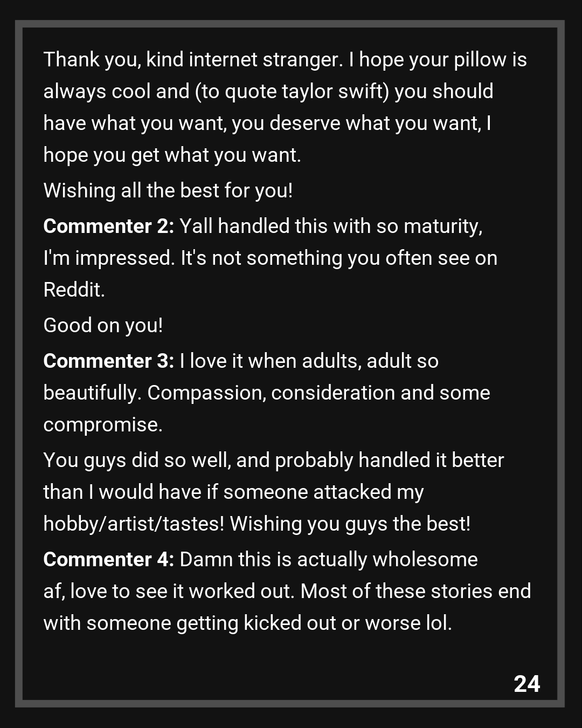Click "Thank you, kind internet stranger" text
This screenshot has height=728, width=582.
point(193,60)
